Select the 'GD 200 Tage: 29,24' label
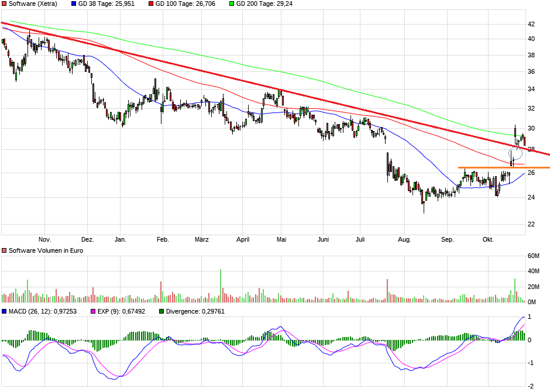 tap(264, 4)
